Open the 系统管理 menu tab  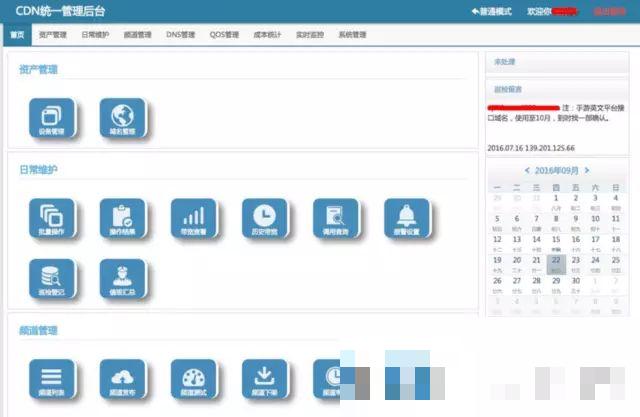[352, 35]
